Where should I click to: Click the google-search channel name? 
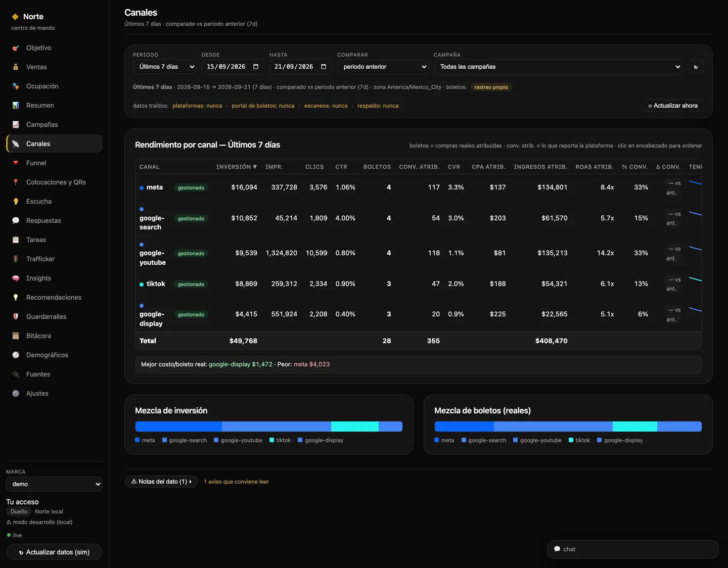[152, 223]
